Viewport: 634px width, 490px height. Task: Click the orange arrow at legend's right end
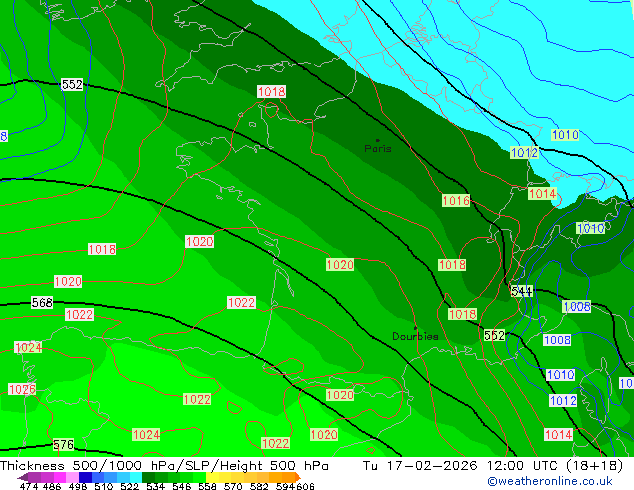298,477
